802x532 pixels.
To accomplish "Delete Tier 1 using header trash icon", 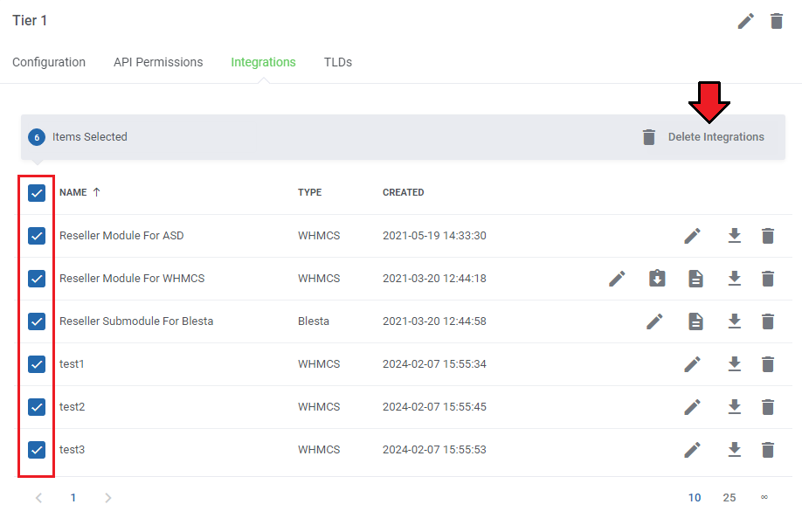I will 777,21.
